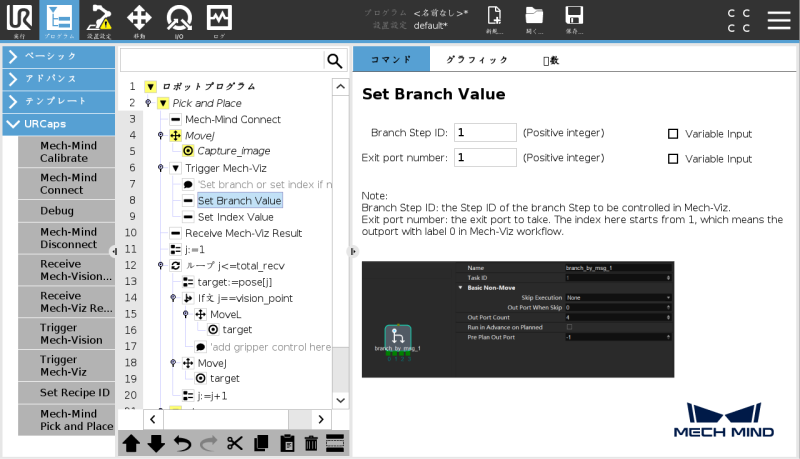Collapse the program tree panel arrow
This screenshot has width=800, height=459.
coord(353,251)
